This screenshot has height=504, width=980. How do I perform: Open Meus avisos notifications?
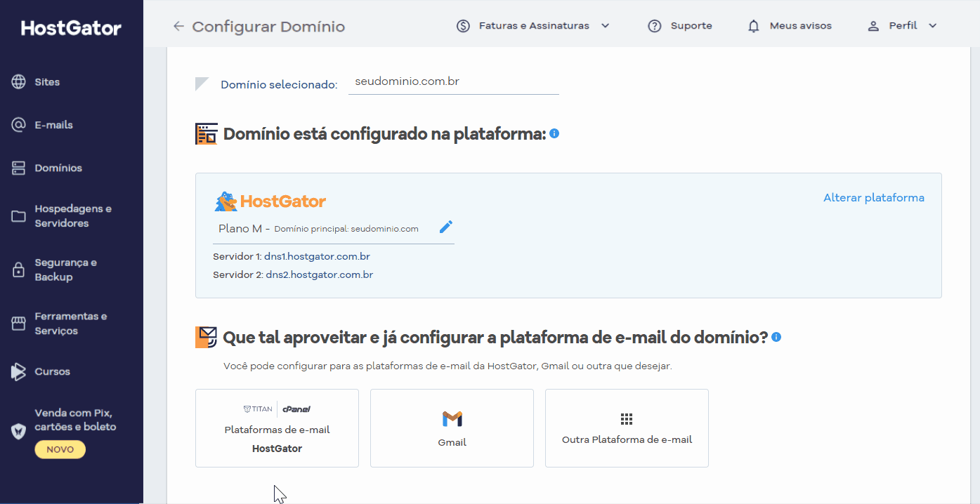tap(800, 26)
